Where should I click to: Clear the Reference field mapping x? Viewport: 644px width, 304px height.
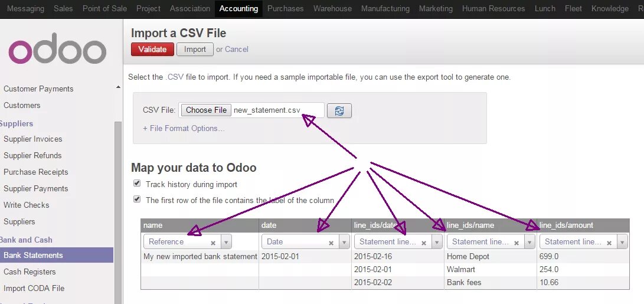pyautogui.click(x=213, y=243)
